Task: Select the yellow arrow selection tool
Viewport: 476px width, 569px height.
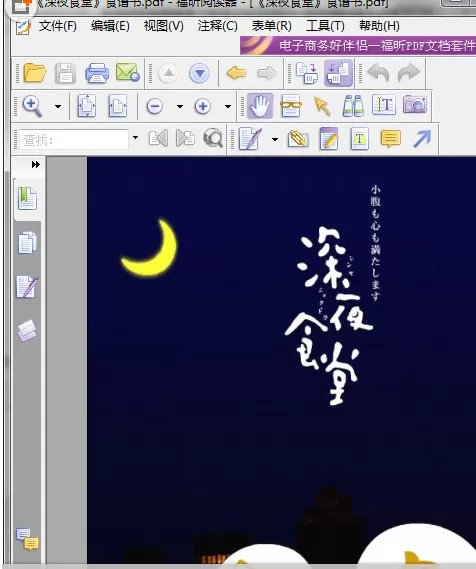Action: (x=322, y=106)
